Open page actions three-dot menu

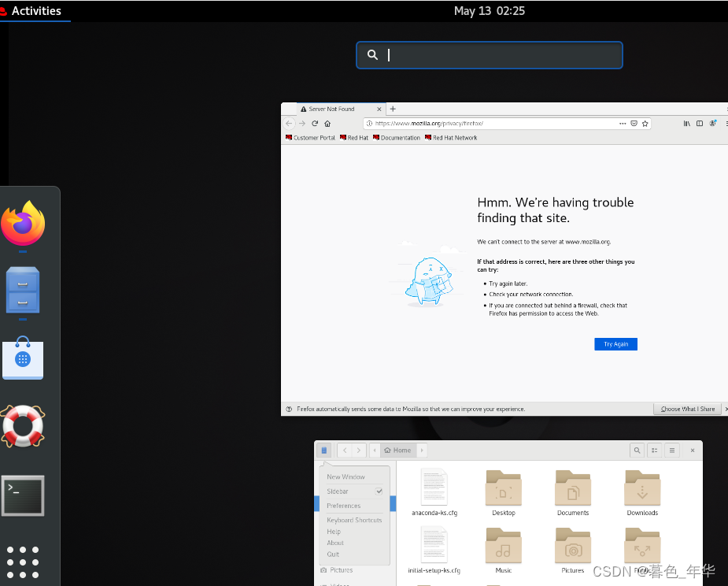coord(623,124)
